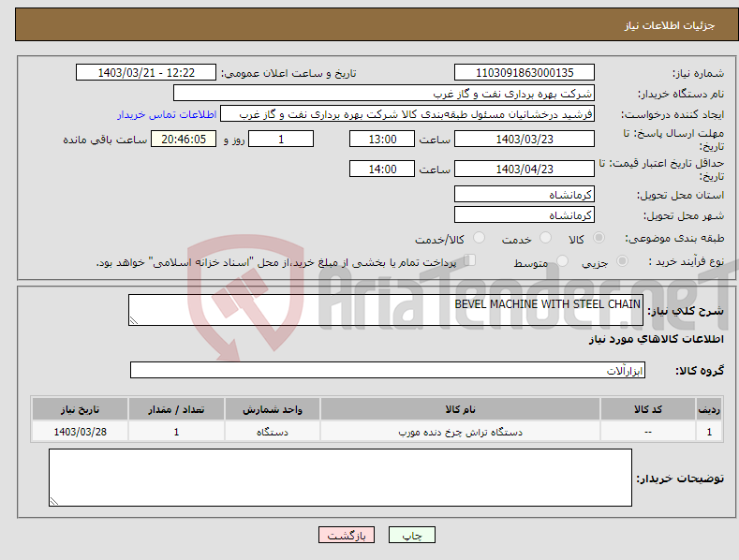
Task: Toggle the اسناد خزانه اسلامی payment checkbox
Action: coord(470,259)
